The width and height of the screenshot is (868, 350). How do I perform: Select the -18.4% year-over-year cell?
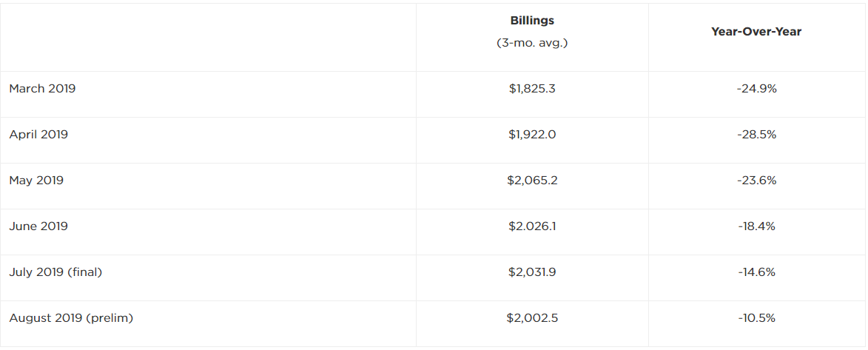point(756,226)
